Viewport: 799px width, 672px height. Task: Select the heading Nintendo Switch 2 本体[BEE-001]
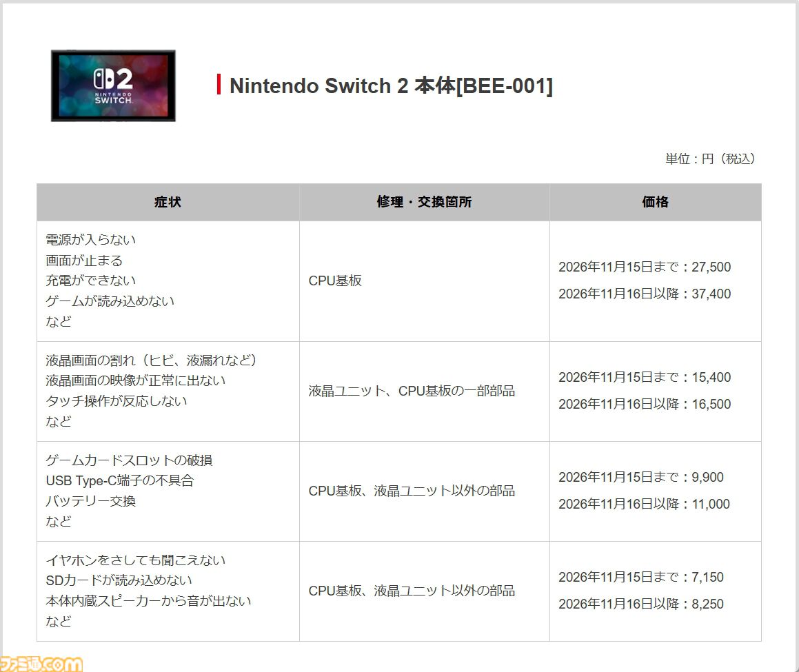point(391,85)
